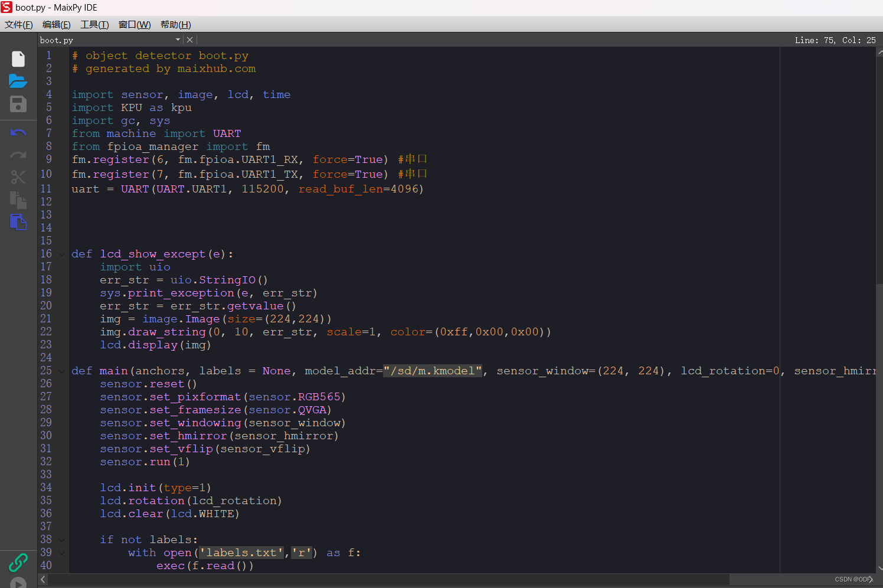Click 'UART1_RX' on line 9
883x588 pixels.
[x=270, y=159]
